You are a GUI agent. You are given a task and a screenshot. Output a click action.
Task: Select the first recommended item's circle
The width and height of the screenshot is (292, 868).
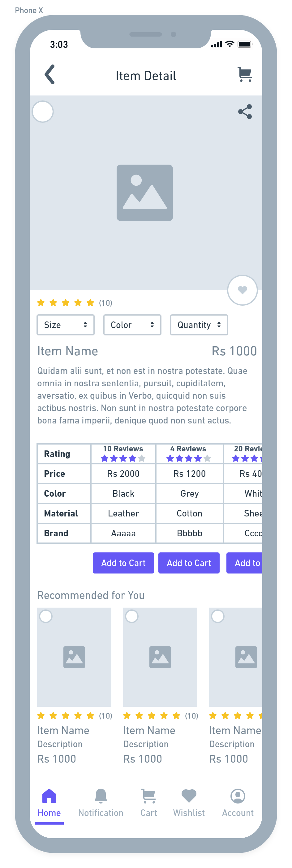tap(46, 616)
